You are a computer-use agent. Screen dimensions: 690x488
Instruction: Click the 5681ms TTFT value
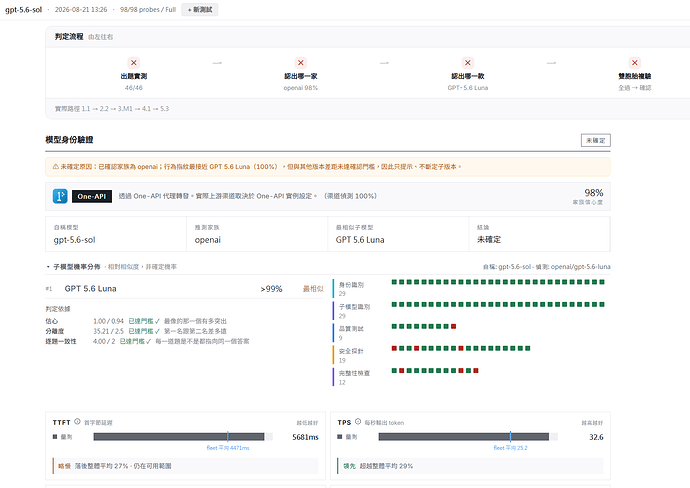pos(305,437)
